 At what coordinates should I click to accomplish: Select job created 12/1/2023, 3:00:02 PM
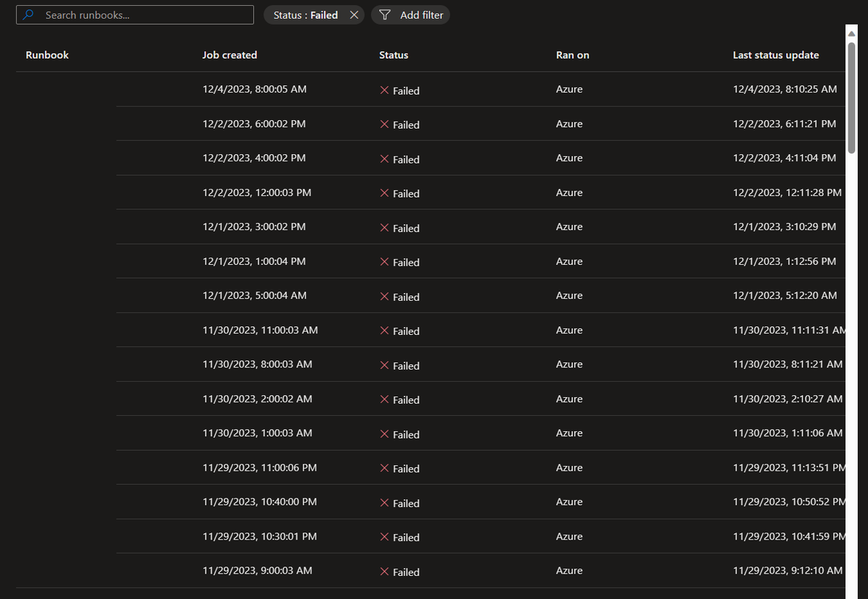point(254,226)
